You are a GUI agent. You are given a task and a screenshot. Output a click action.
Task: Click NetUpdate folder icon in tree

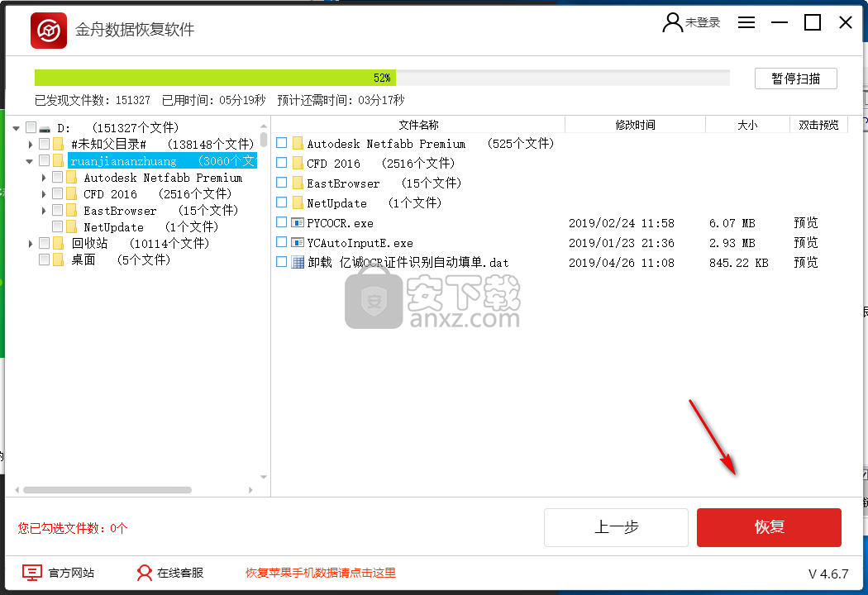pyautogui.click(x=71, y=227)
